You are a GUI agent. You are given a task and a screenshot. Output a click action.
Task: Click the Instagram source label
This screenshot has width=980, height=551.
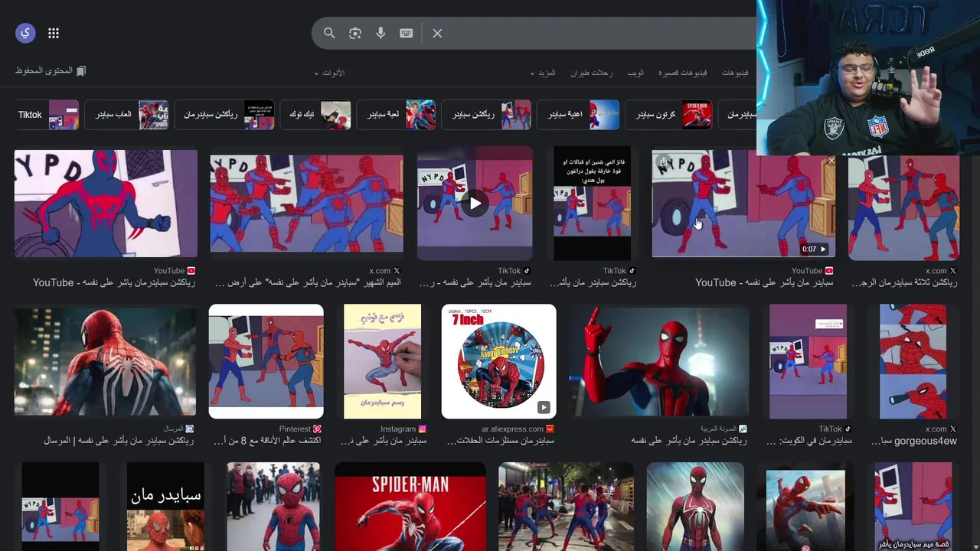pos(398,429)
